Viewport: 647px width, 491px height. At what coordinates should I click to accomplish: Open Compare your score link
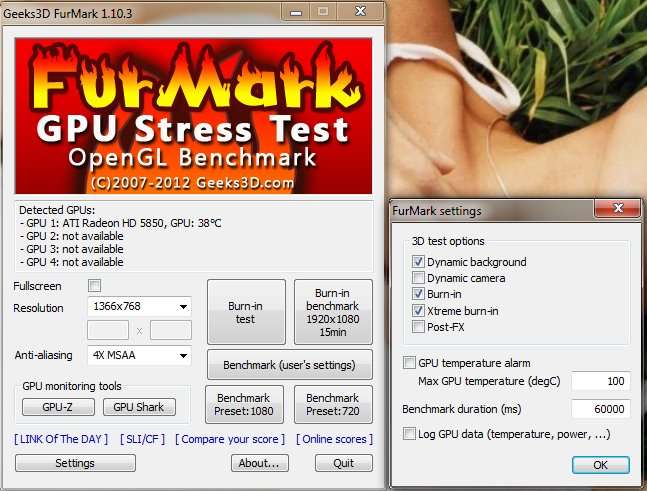[x=230, y=439]
